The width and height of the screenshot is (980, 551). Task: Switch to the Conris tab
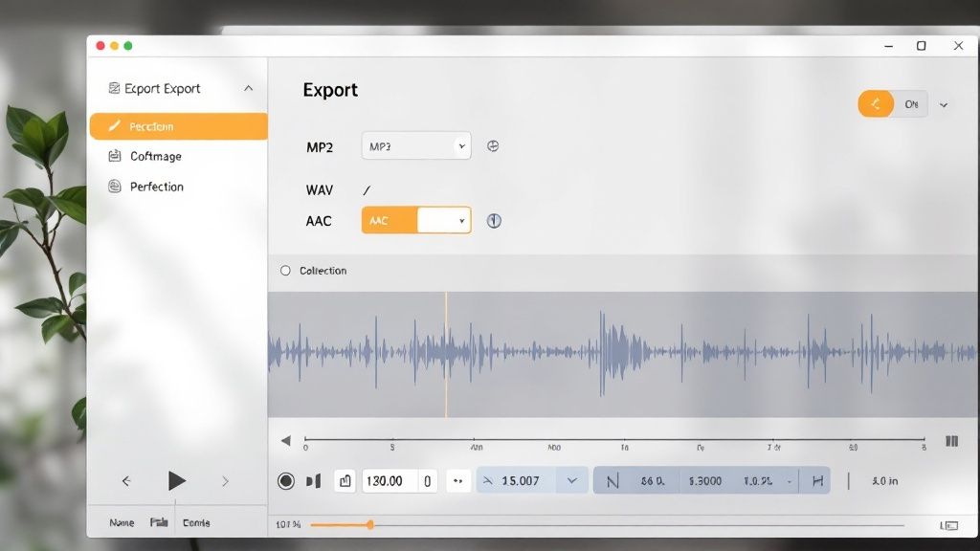196,523
